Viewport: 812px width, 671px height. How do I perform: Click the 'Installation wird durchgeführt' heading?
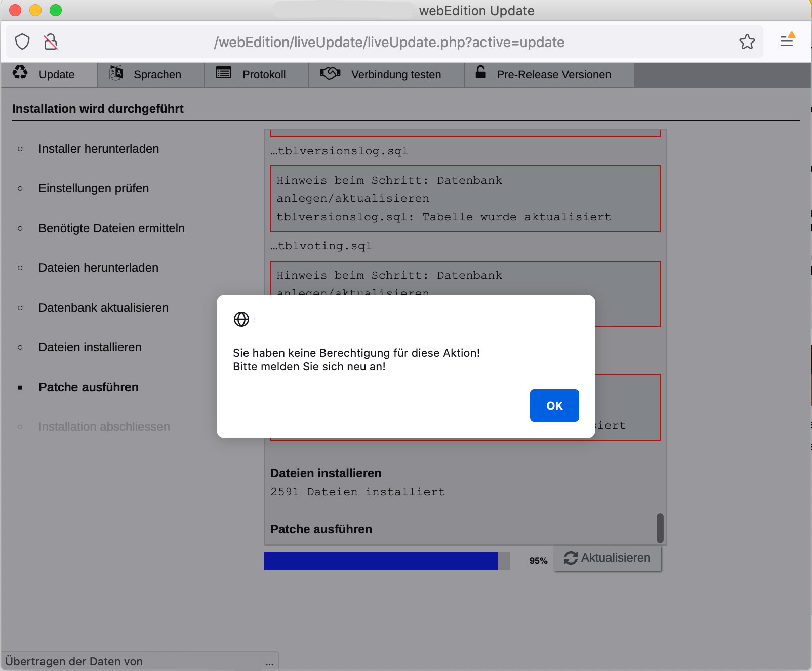click(98, 109)
